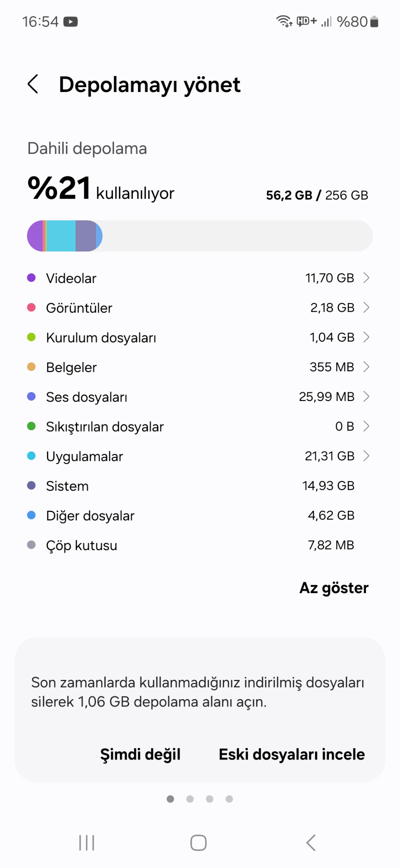
Task: Tap the Wi-Fi status icon
Action: click(x=284, y=21)
